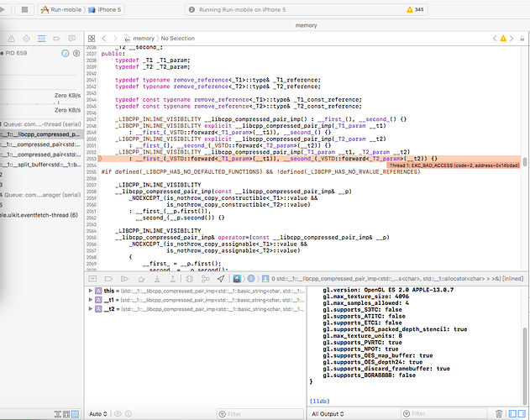This screenshot has width=530, height=420.
Task: Click the memory file in jump bar
Action: coord(142,38)
